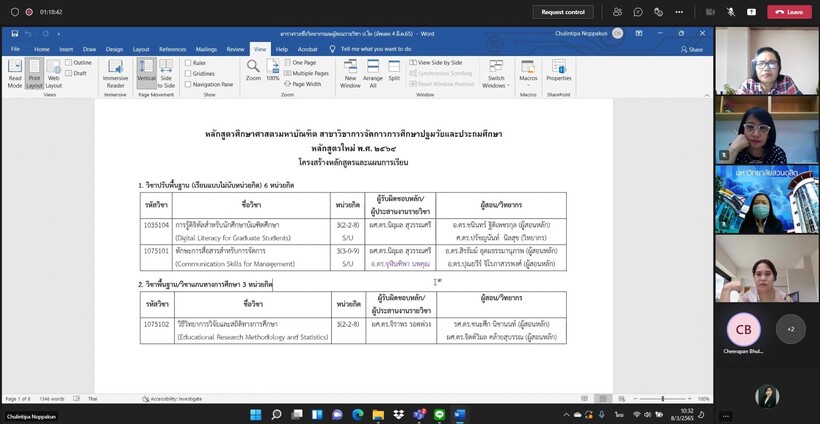
Task: Leave the Teams meeting
Action: tap(789, 12)
